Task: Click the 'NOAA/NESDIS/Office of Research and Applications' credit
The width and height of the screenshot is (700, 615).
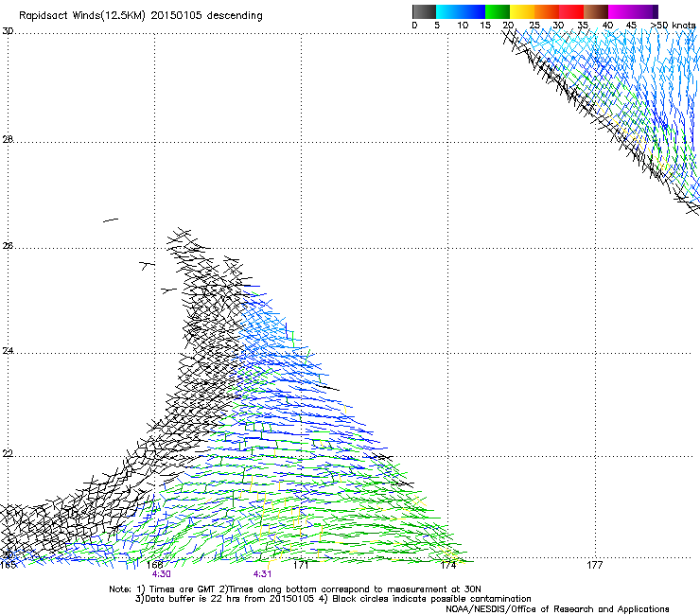Action: tap(557, 609)
